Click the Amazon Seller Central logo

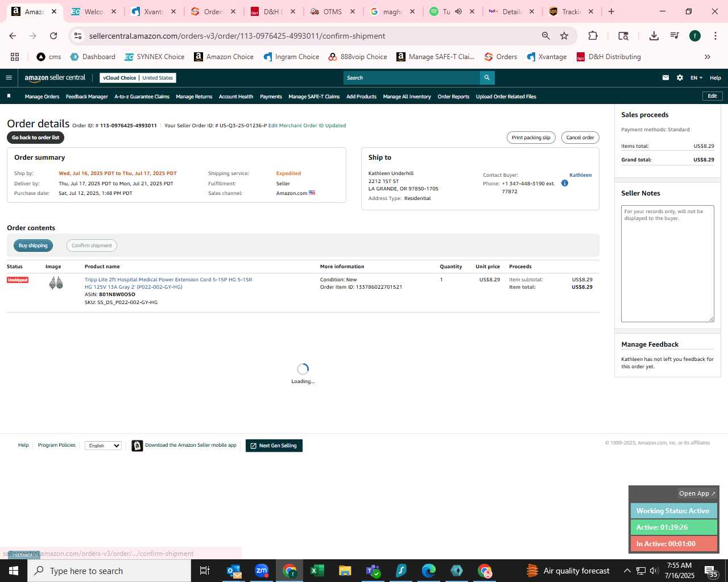click(55, 78)
